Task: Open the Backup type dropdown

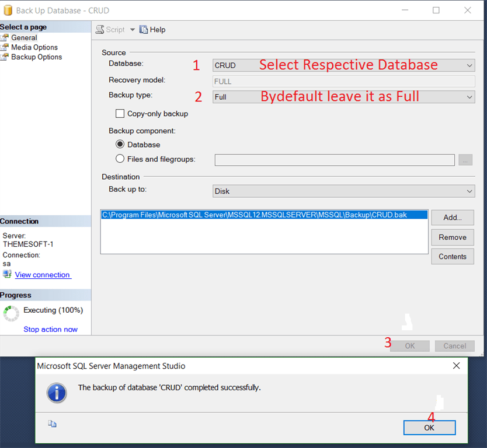Action: [343, 97]
